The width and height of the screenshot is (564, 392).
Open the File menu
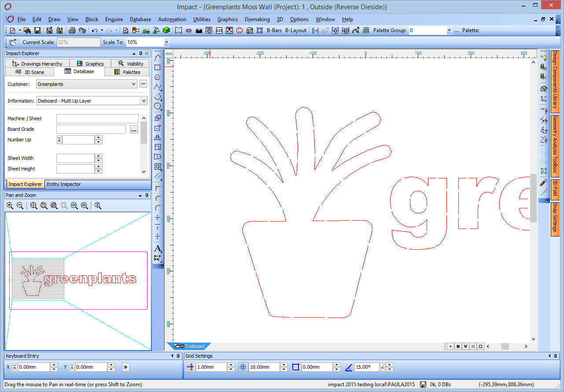(x=22, y=19)
